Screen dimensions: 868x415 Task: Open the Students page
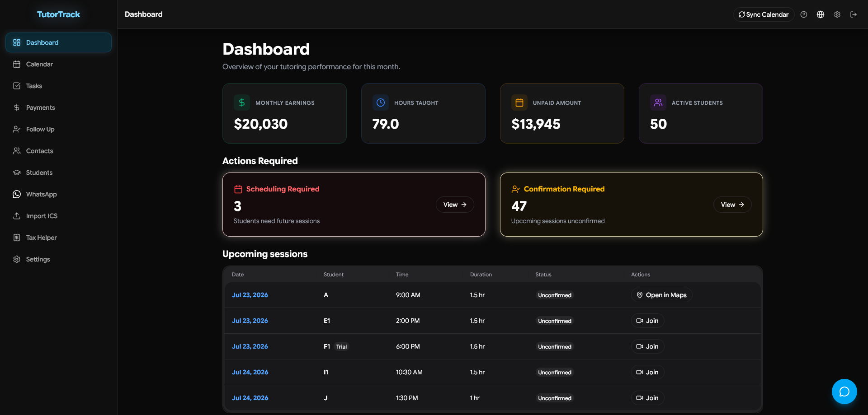point(58,173)
